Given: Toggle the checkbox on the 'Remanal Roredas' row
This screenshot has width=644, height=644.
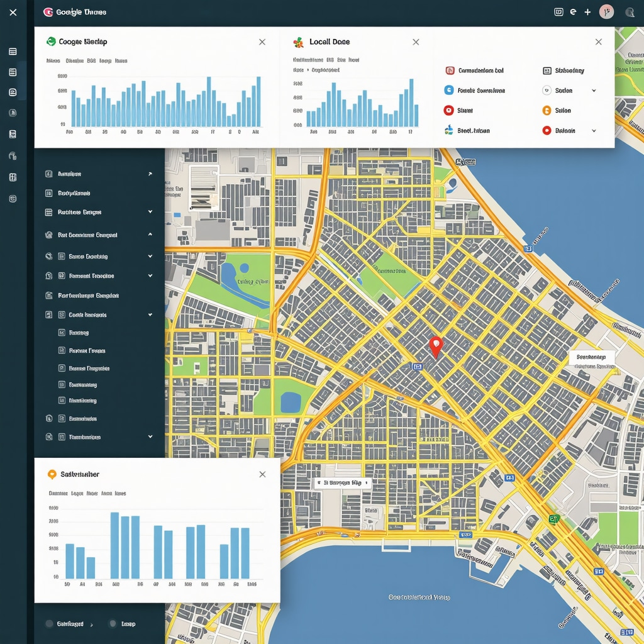Looking at the screenshot, I should coord(62,275).
